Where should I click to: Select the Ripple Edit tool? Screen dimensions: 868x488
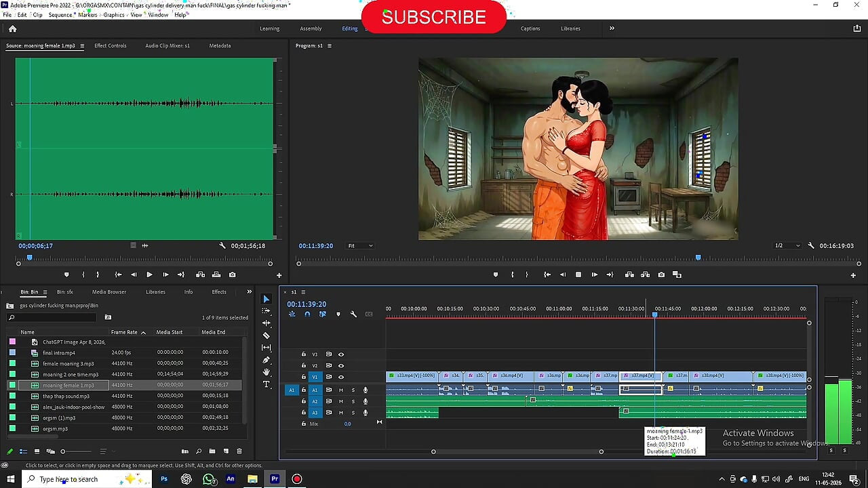[x=266, y=323]
